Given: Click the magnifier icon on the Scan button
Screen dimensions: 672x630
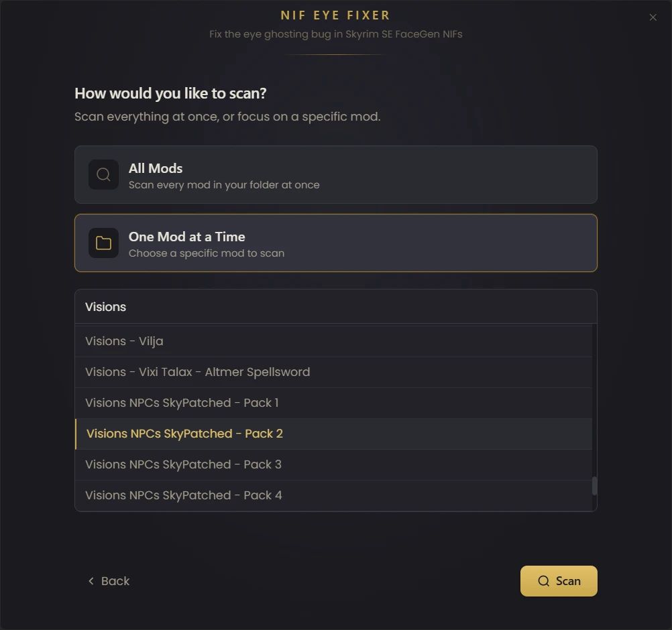Looking at the screenshot, I should pos(544,581).
